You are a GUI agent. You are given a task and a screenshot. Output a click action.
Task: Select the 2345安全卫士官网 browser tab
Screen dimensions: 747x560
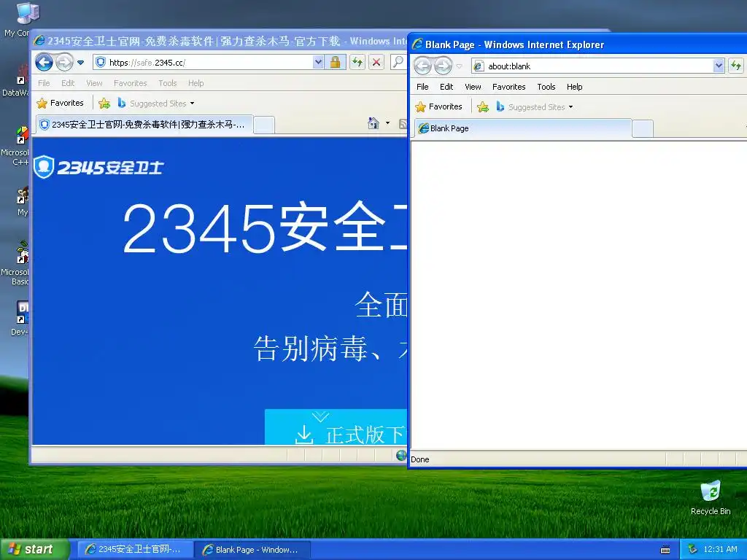(x=144, y=125)
